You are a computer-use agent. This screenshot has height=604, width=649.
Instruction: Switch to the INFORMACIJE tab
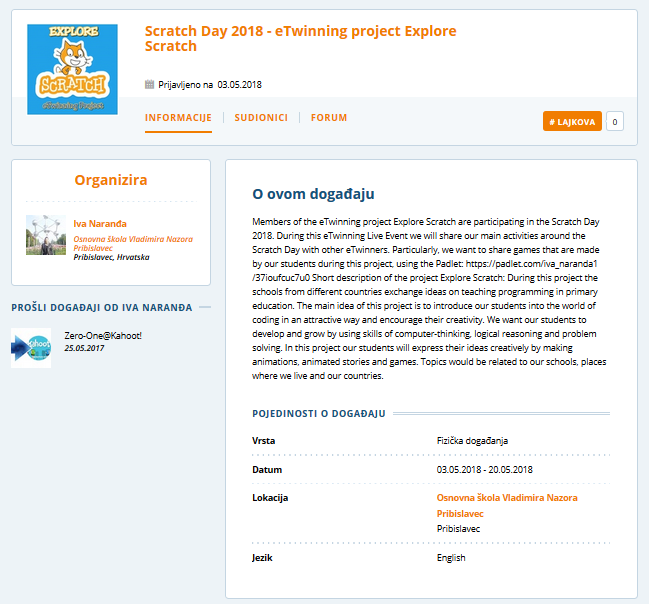[x=178, y=118]
